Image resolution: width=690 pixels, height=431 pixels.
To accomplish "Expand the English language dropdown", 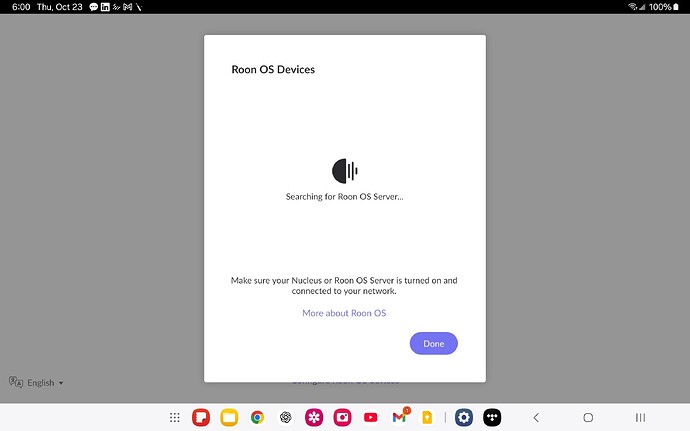I will point(45,383).
